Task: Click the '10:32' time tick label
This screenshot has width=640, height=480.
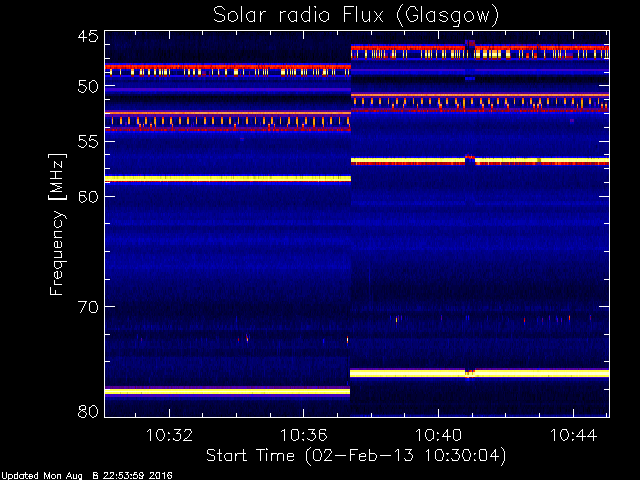Action: (169, 436)
